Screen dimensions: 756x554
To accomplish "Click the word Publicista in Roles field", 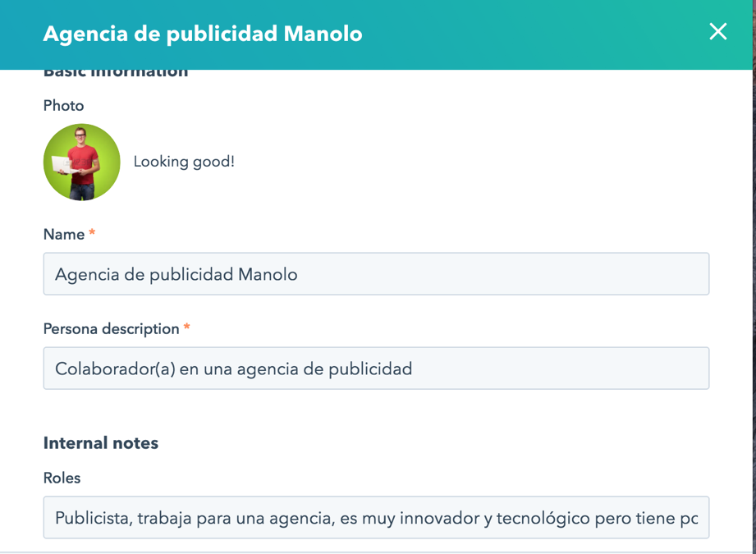I will click(94, 519).
